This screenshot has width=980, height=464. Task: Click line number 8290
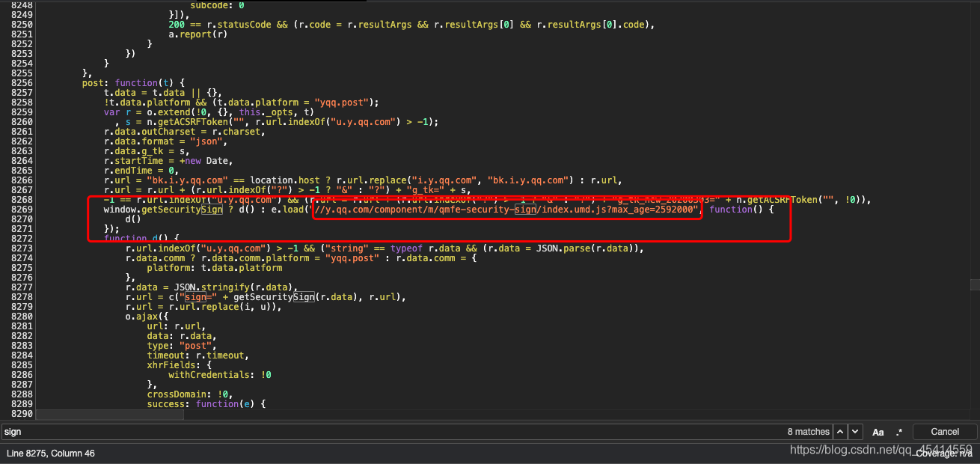pos(22,414)
